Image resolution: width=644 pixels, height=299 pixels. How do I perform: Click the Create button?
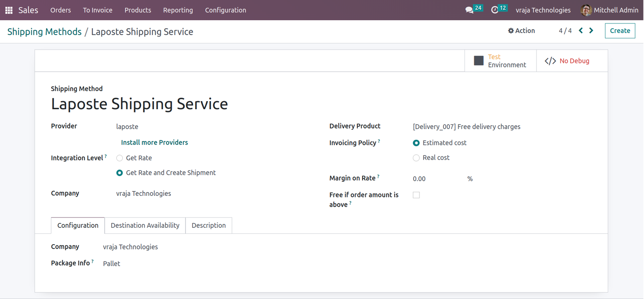click(620, 31)
